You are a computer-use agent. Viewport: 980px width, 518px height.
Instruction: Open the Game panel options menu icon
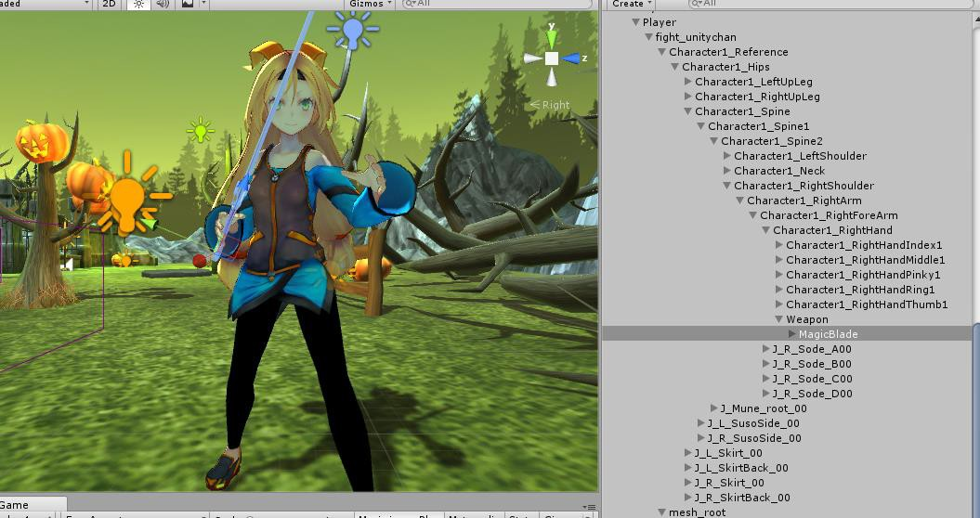[x=589, y=508]
